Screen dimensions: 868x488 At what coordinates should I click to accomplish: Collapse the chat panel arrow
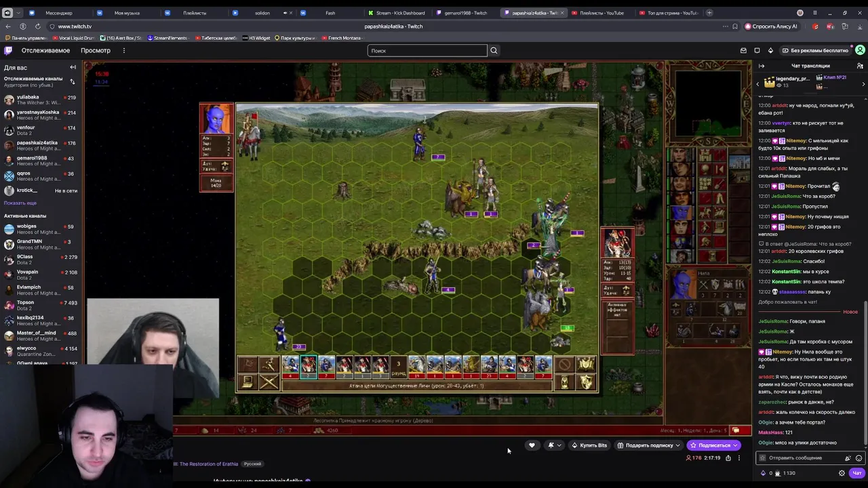coord(762,66)
